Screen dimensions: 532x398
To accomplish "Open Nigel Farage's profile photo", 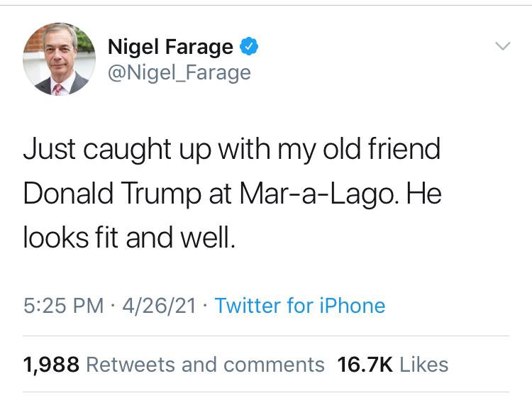I will (x=60, y=60).
